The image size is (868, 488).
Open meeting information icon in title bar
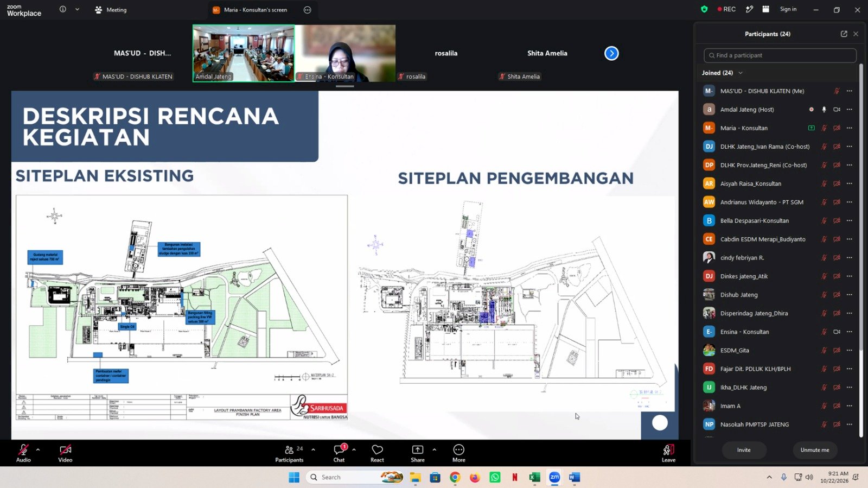pyautogui.click(x=63, y=9)
